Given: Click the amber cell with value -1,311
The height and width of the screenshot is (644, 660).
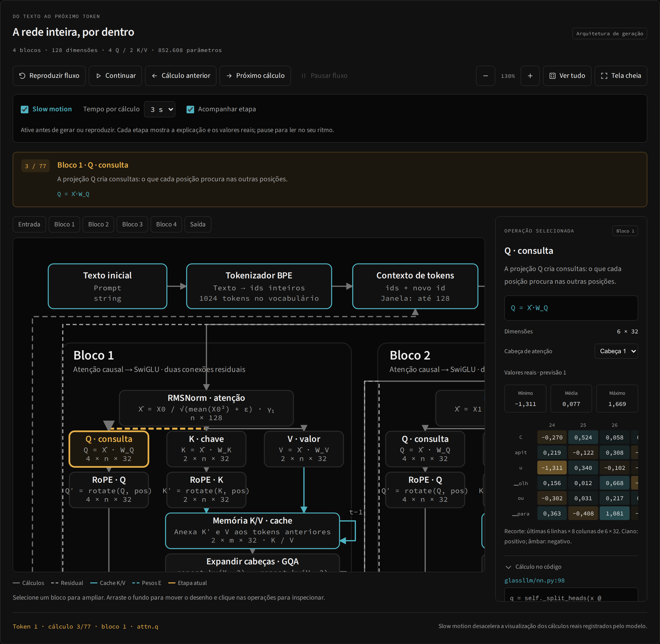Looking at the screenshot, I should pos(552,468).
